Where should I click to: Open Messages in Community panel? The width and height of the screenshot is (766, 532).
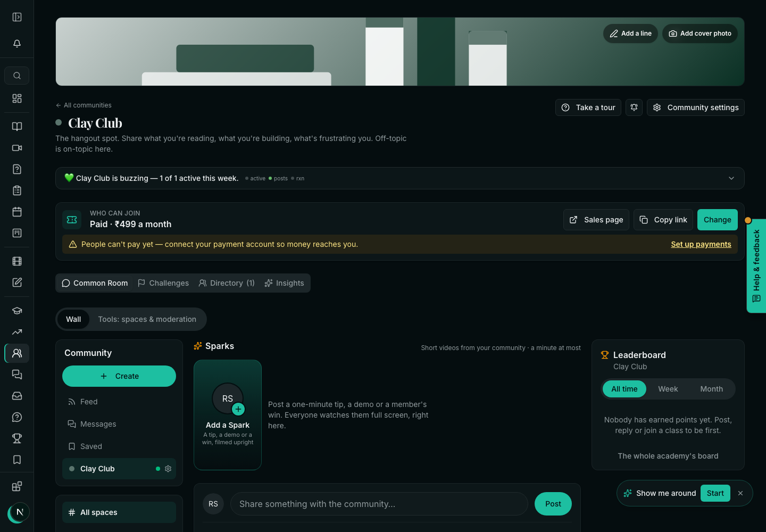[119, 424]
